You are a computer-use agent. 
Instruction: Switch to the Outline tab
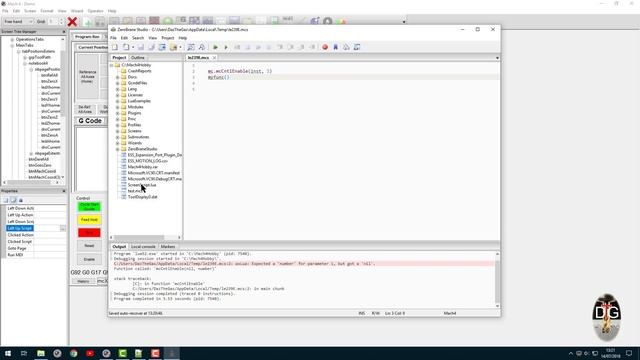pyautogui.click(x=138, y=58)
